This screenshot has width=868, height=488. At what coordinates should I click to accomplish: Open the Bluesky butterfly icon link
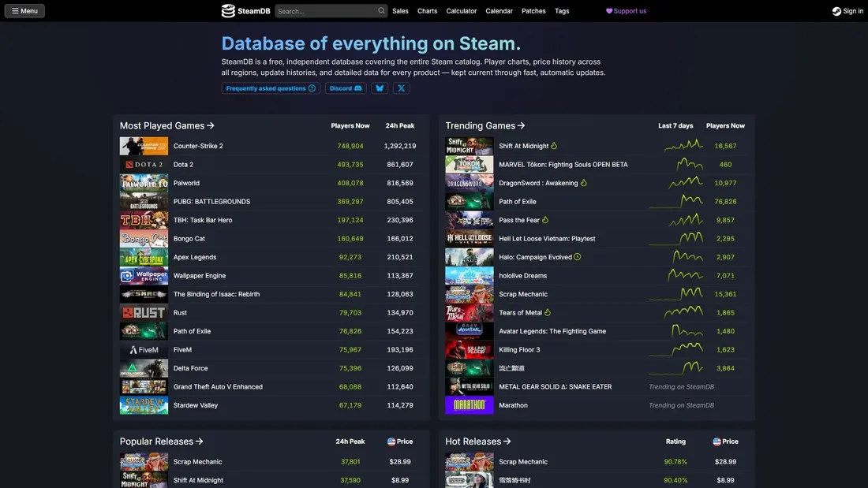click(380, 88)
